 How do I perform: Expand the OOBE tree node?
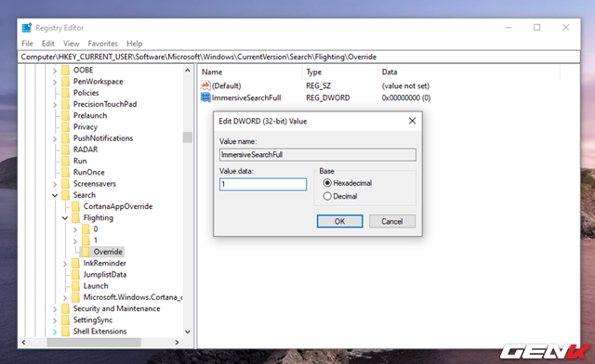pos(55,71)
